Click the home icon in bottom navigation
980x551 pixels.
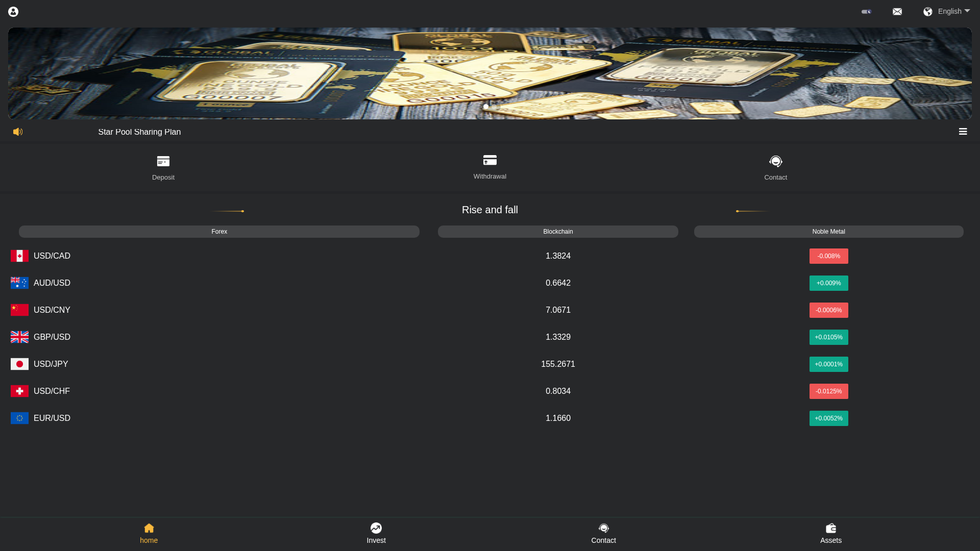pyautogui.click(x=149, y=528)
